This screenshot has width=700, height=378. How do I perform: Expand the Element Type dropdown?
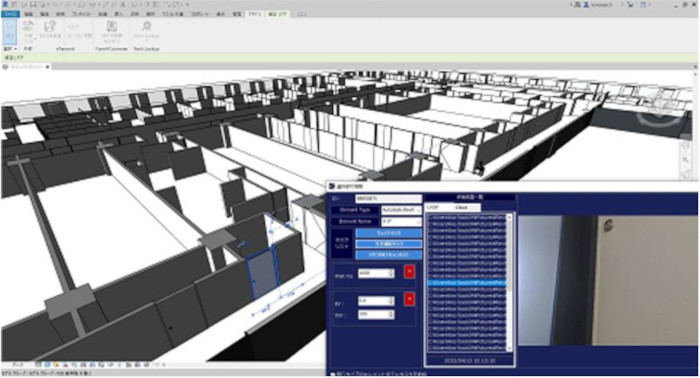(x=418, y=209)
